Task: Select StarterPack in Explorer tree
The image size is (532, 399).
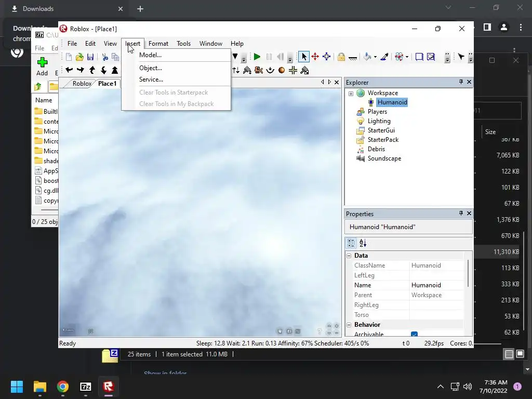Action: [383, 140]
